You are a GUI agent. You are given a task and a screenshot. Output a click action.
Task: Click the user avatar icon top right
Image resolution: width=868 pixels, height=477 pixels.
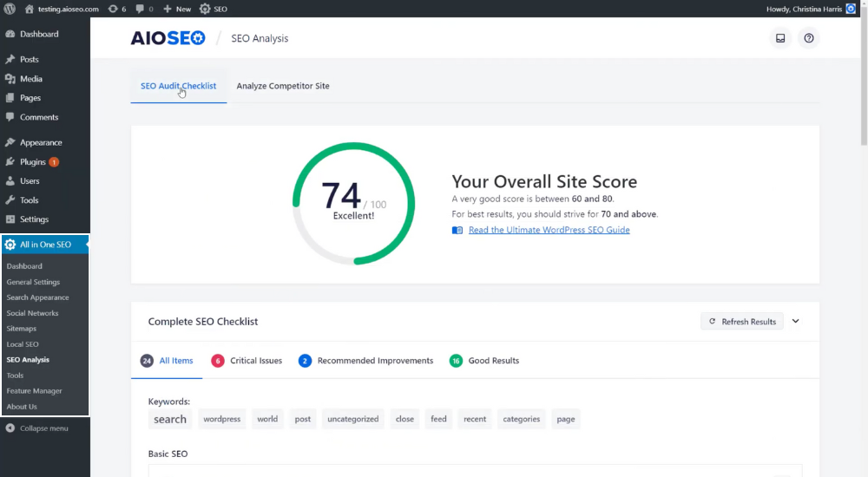pyautogui.click(x=851, y=9)
